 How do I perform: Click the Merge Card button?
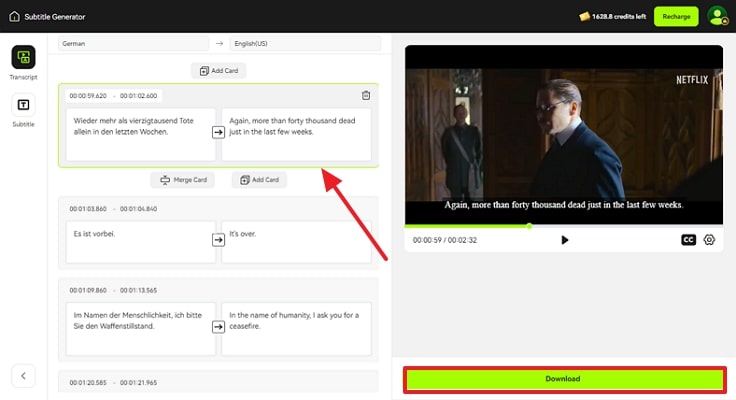(183, 180)
